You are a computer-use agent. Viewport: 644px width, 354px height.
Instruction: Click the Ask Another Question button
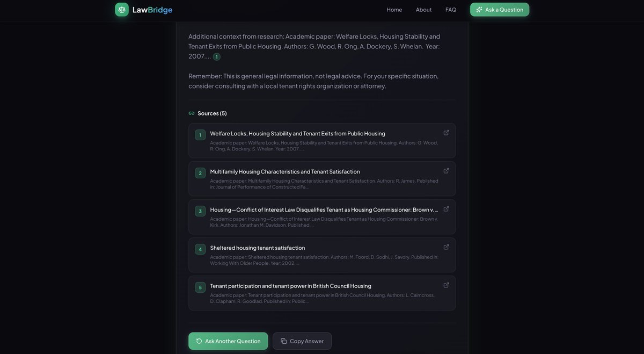tap(228, 341)
